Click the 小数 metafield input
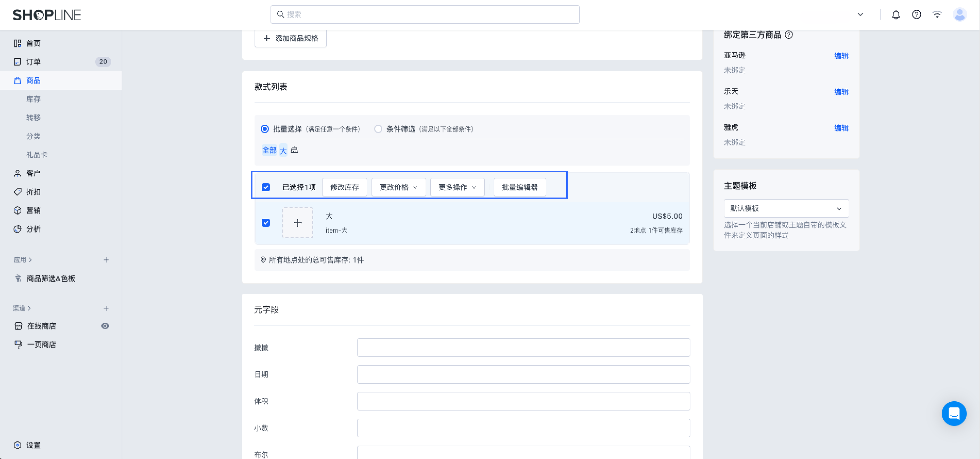Image resolution: width=980 pixels, height=459 pixels. tap(523, 428)
